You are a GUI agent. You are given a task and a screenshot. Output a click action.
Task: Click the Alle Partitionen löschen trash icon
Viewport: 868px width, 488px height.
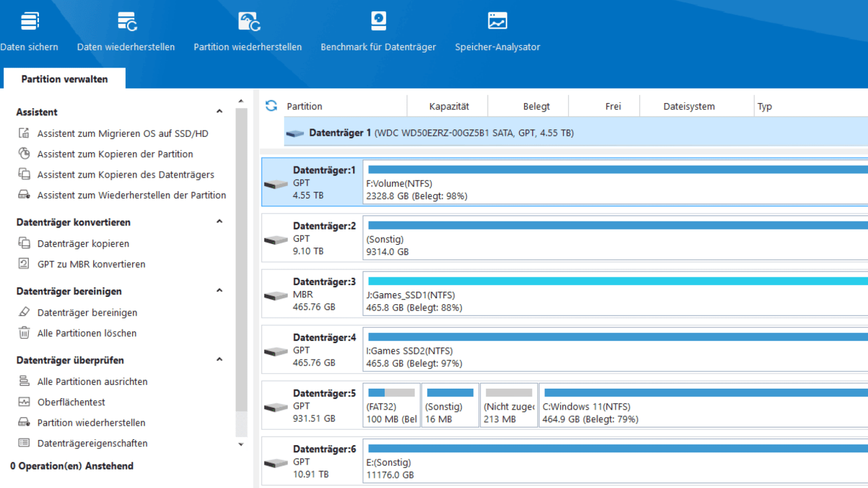24,333
